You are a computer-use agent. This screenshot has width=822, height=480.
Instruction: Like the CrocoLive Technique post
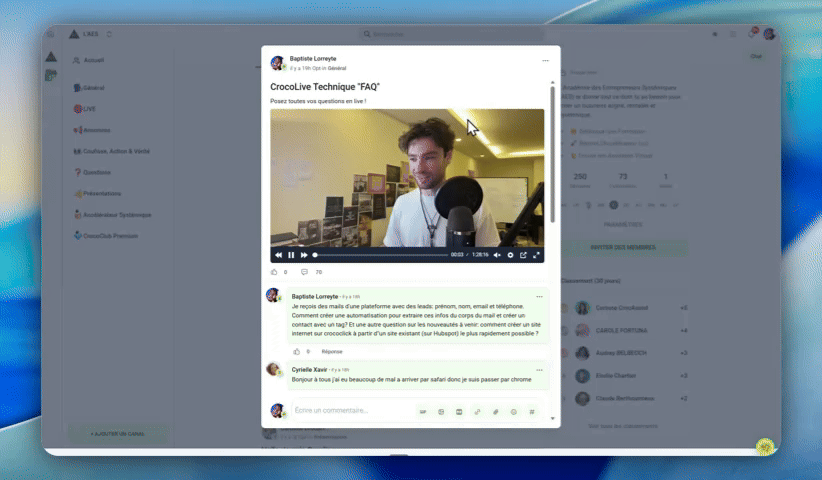click(x=274, y=272)
